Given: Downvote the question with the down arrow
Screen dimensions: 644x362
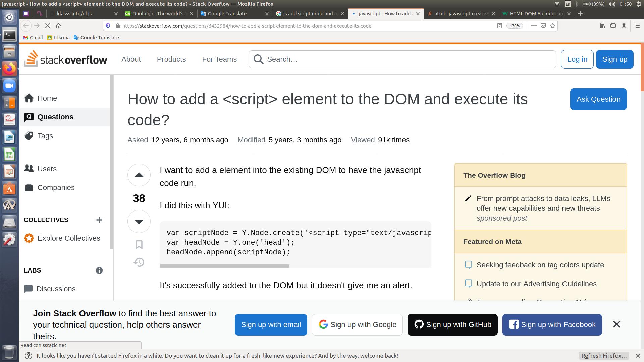Looking at the screenshot, I should [x=139, y=221].
